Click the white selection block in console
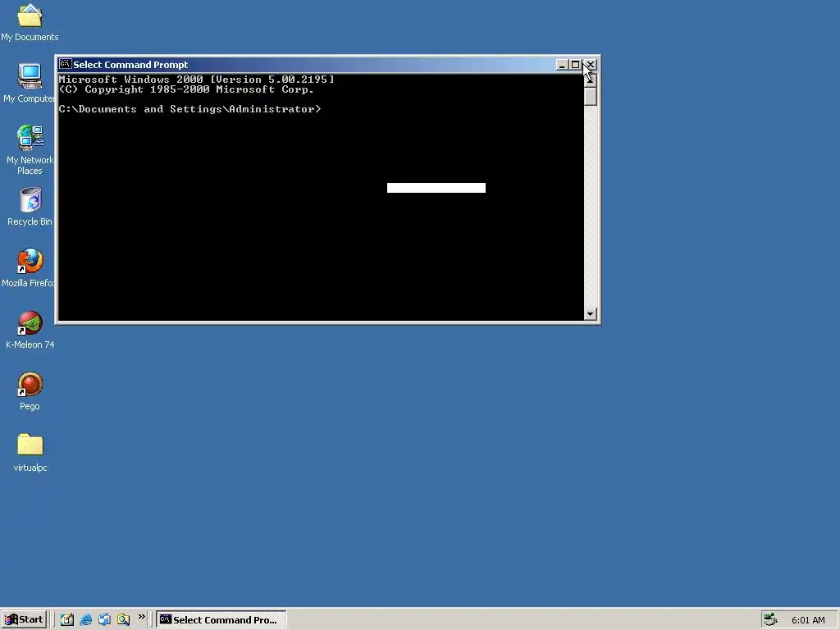Image resolution: width=840 pixels, height=630 pixels. click(x=436, y=188)
